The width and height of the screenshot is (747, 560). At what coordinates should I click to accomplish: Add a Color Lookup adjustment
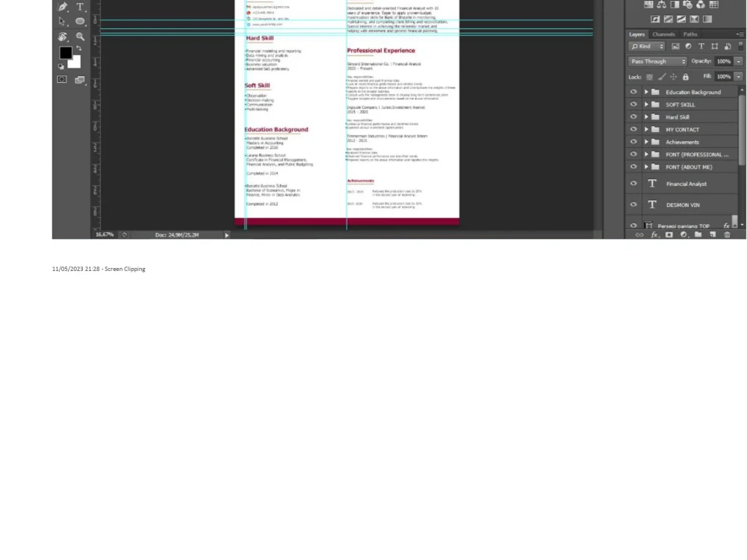713,4
